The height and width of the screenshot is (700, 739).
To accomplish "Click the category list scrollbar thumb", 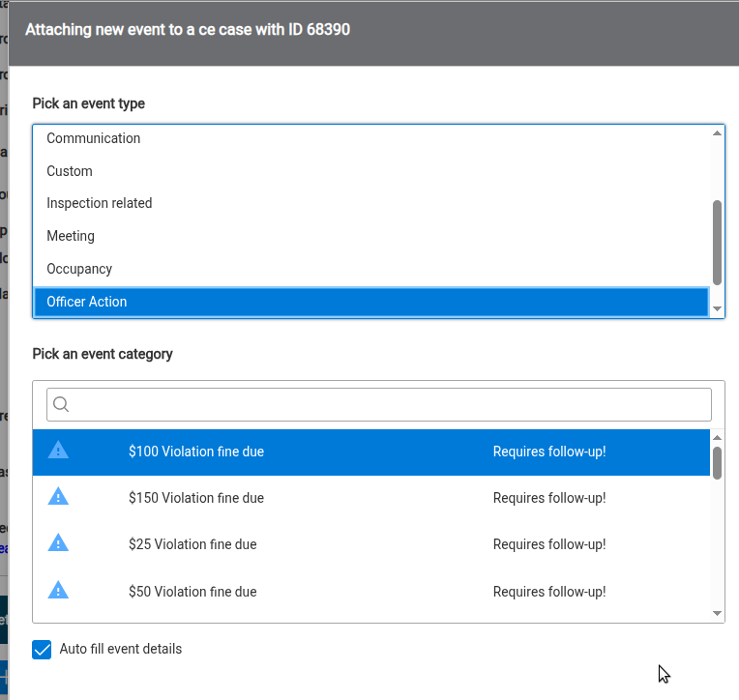I will (x=718, y=463).
